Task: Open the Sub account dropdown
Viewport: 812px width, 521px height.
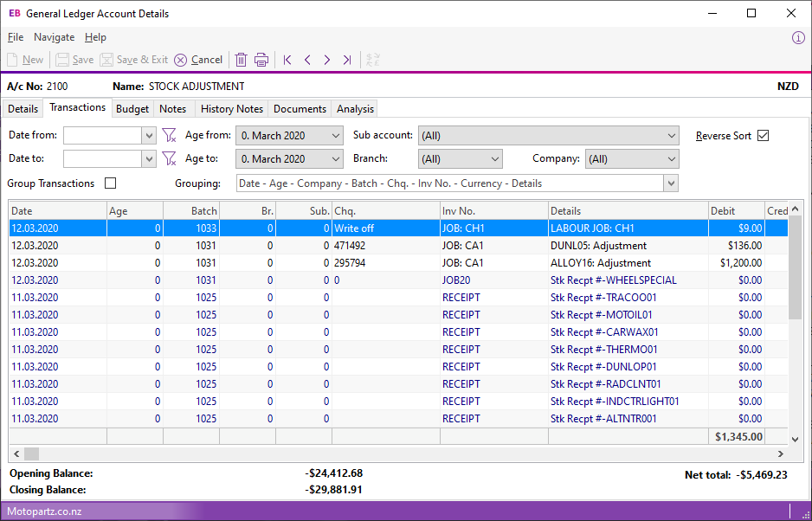Action: pyautogui.click(x=672, y=135)
